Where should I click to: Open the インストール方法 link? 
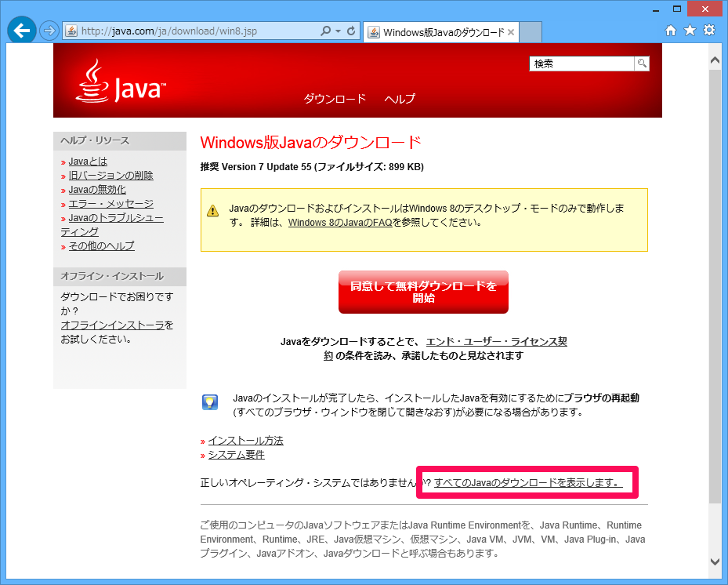(x=245, y=441)
